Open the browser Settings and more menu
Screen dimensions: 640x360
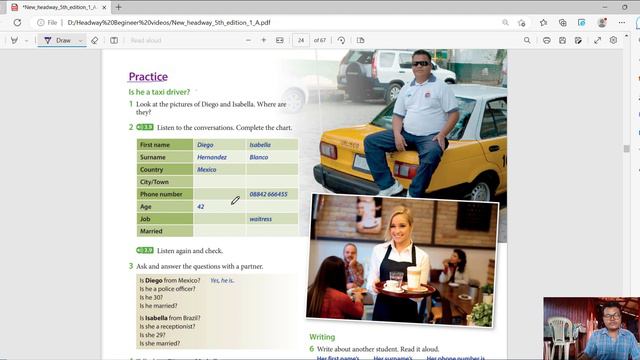click(x=622, y=23)
